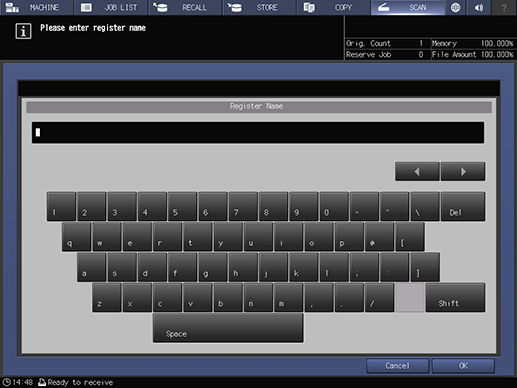This screenshot has height=388, width=517.
Task: Click the Register Name input field
Action: click(x=258, y=133)
